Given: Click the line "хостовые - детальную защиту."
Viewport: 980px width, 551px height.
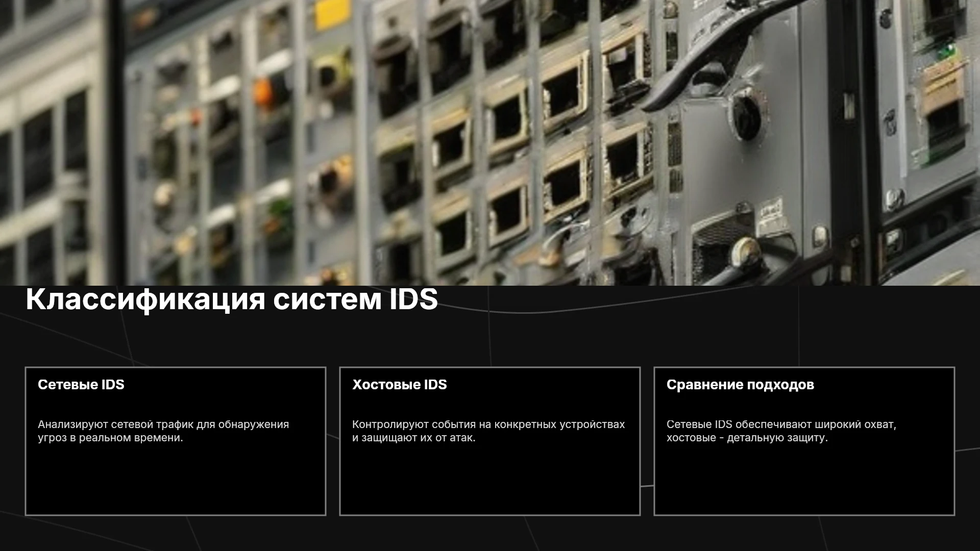Looking at the screenshot, I should click(747, 438).
